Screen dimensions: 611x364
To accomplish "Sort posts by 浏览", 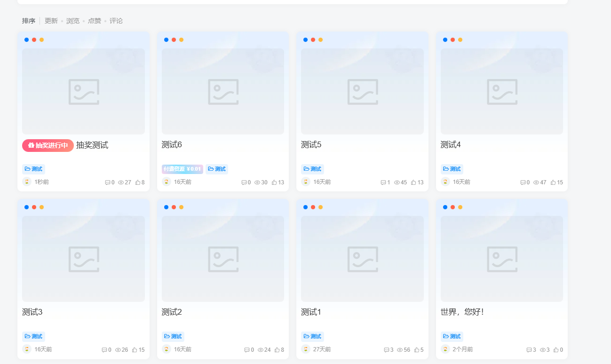I will 73,21.
